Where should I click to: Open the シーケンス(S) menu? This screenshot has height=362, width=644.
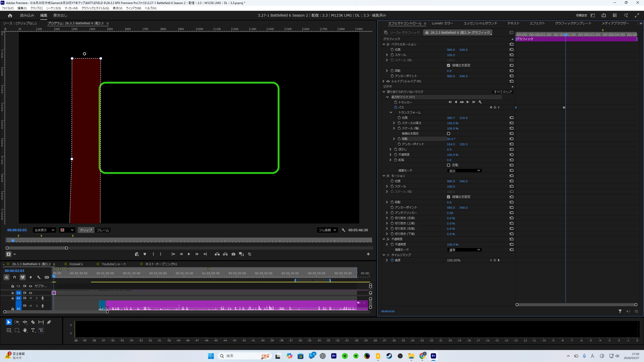[x=53, y=8]
